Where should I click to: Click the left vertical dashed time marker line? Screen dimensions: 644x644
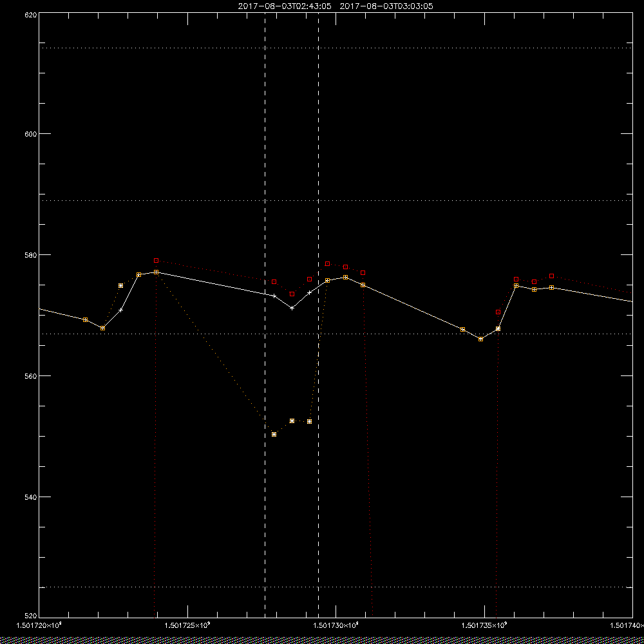tap(265, 315)
